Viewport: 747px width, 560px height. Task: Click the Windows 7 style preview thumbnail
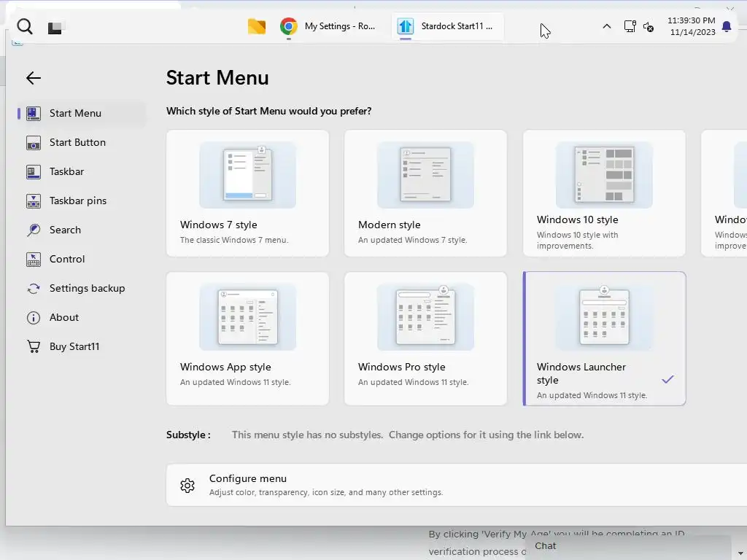tap(247, 175)
